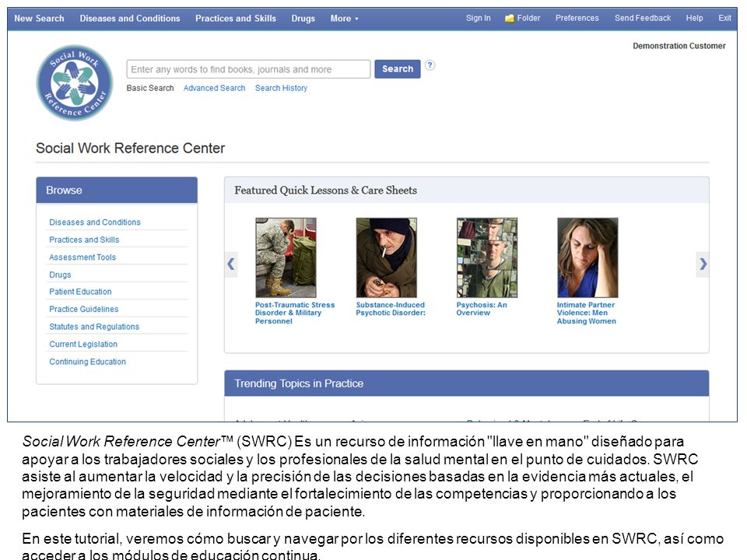Browse Diseases and Conditions in sidebar
The height and width of the screenshot is (560, 747).
(x=95, y=222)
